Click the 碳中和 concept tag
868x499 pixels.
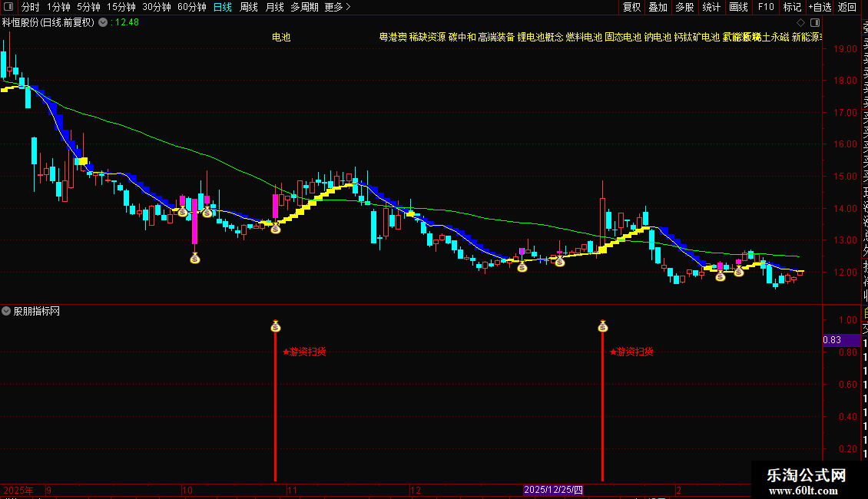(x=462, y=37)
